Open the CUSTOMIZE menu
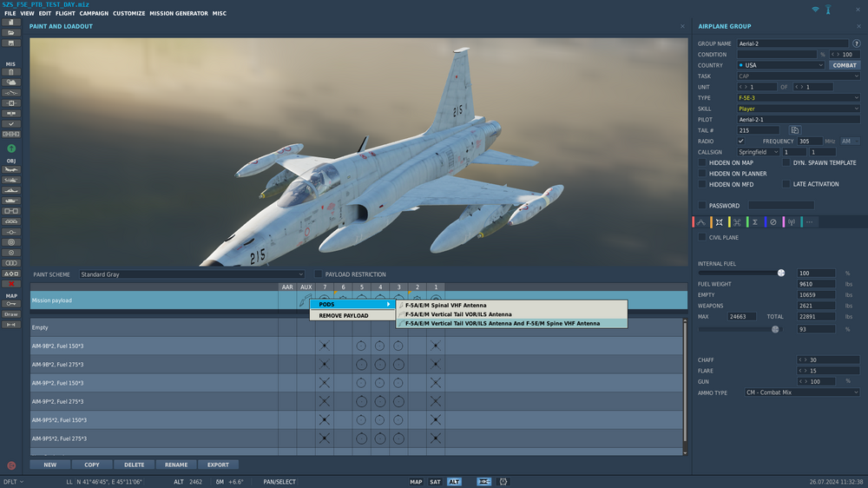Screen dimensions: 868x488 [x=129, y=13]
